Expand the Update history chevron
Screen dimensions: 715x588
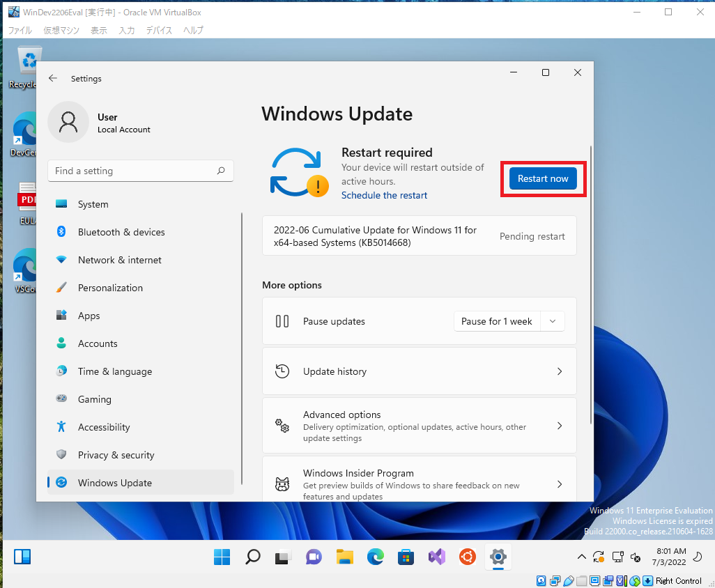pyautogui.click(x=560, y=371)
